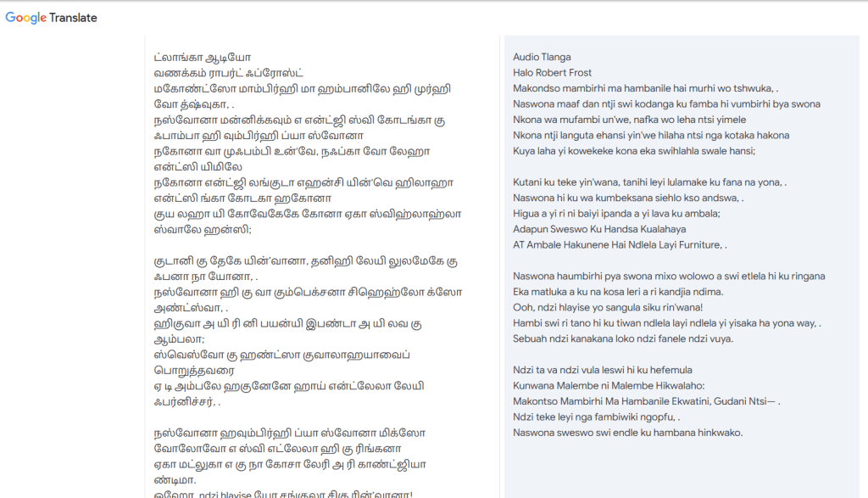
Task: Click the word Translate beside the Google logo
Action: 74,18
